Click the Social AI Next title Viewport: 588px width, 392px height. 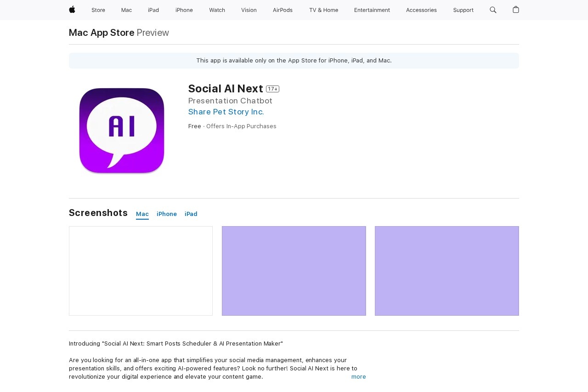(226, 89)
